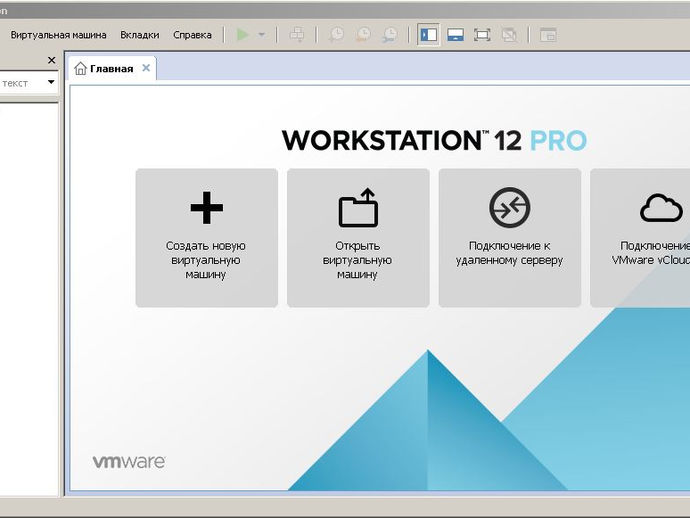Click the console view toolbar icon
The width and height of the screenshot is (690, 518).
tap(548, 35)
